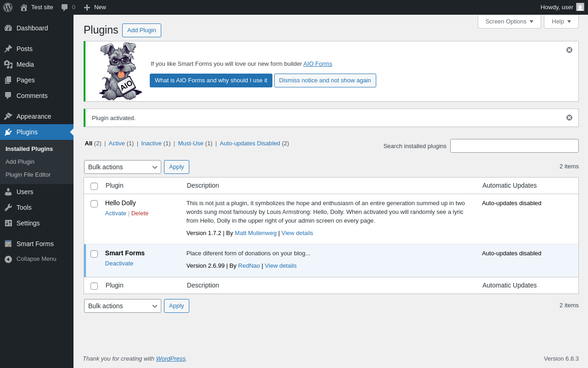
Task: Click Dismiss notice and not show again
Action: point(325,80)
